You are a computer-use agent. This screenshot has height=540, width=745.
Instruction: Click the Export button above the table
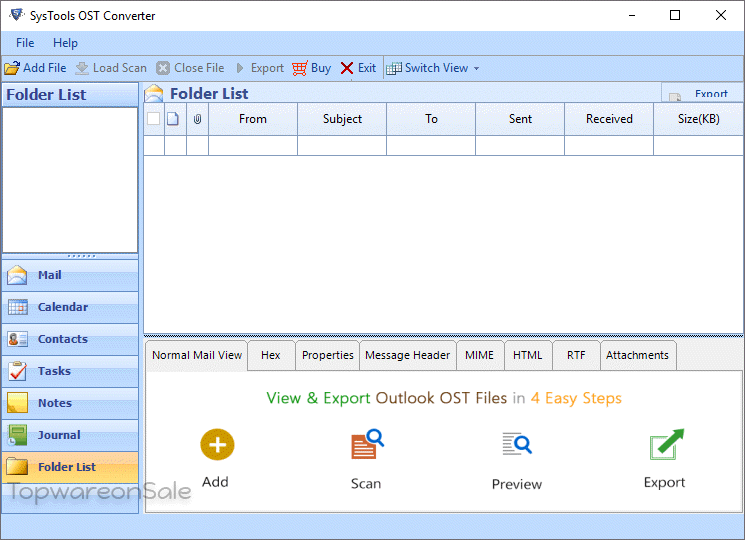coord(702,93)
